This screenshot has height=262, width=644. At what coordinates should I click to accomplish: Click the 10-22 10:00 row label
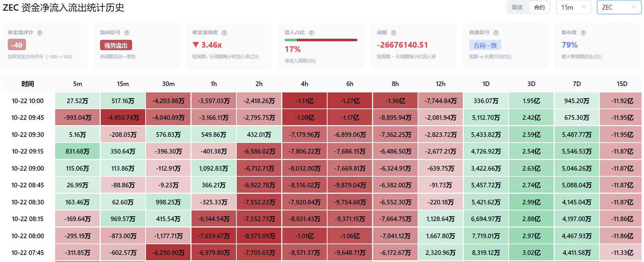pyautogui.click(x=28, y=101)
